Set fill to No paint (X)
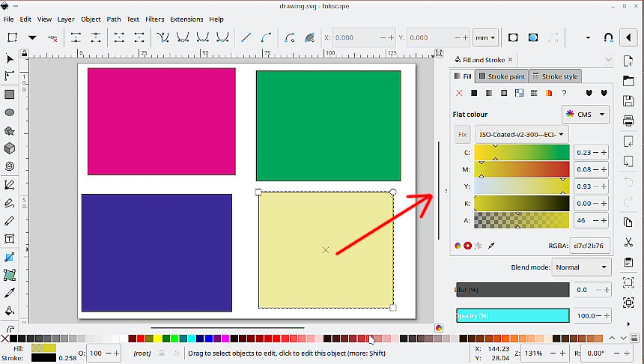 point(460,93)
